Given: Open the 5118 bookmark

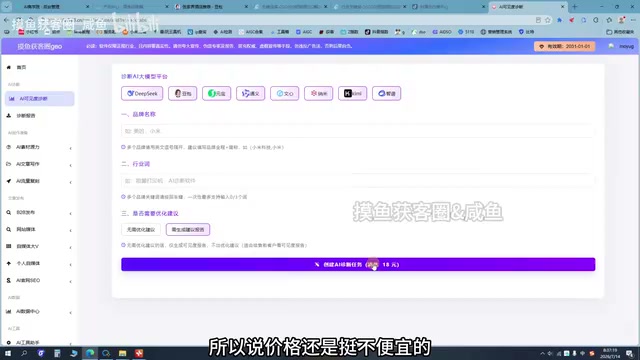Looking at the screenshot, I should 466,32.
